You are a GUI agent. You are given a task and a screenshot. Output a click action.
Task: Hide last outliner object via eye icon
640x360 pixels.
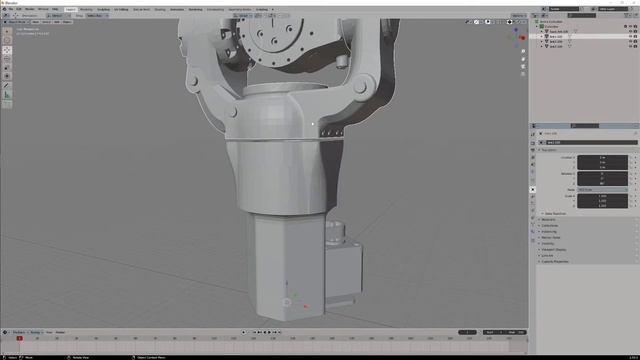630,47
